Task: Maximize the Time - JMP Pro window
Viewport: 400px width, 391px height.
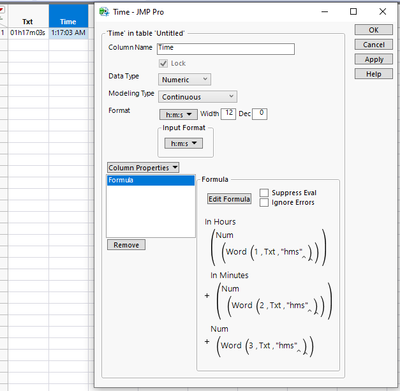Action: pyautogui.click(x=353, y=12)
